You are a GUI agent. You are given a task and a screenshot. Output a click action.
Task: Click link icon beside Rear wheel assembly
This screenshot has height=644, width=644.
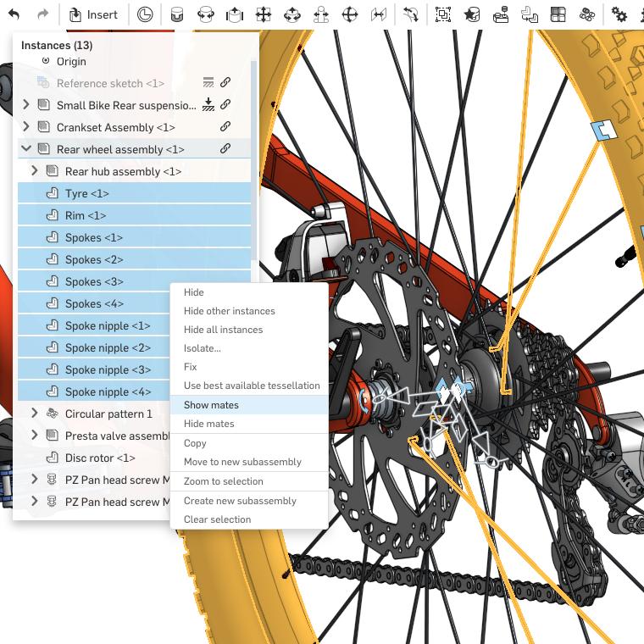pyautogui.click(x=225, y=149)
